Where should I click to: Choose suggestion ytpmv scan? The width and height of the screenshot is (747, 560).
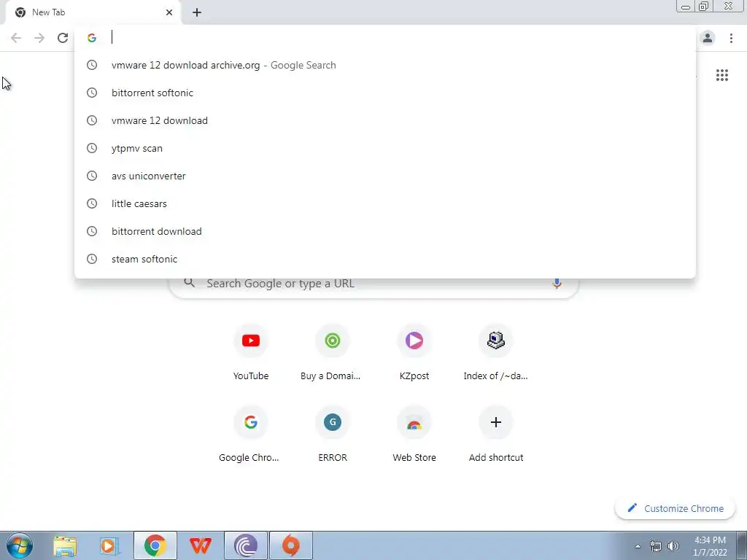coord(385,148)
